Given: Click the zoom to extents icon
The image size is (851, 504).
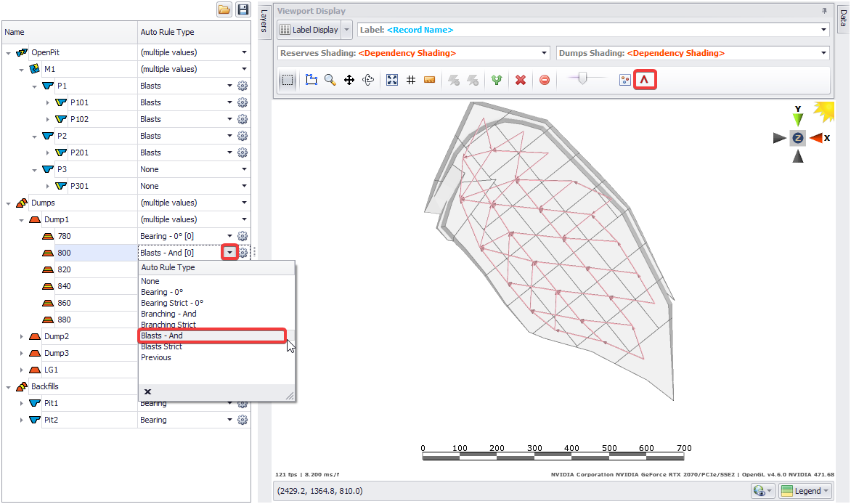Looking at the screenshot, I should click(392, 80).
